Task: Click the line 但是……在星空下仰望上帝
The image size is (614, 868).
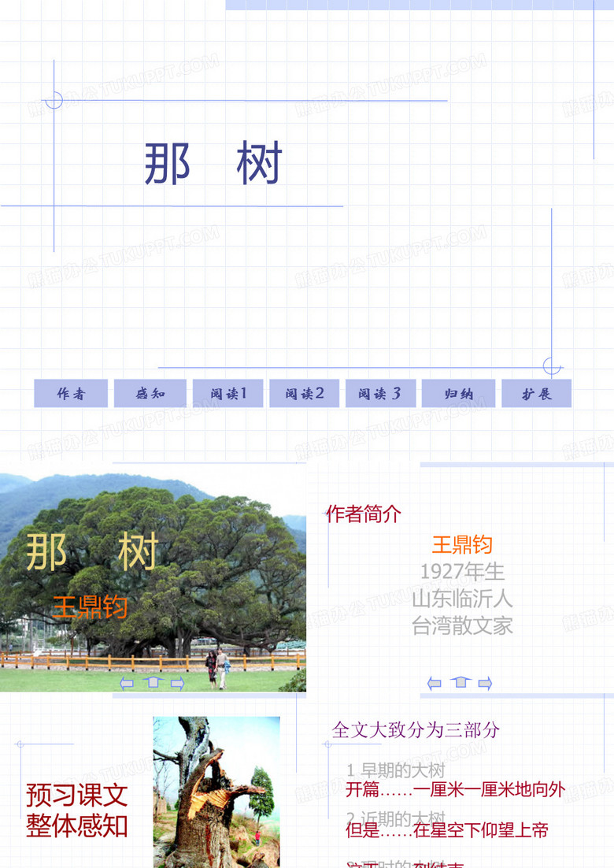Action: coord(447,830)
